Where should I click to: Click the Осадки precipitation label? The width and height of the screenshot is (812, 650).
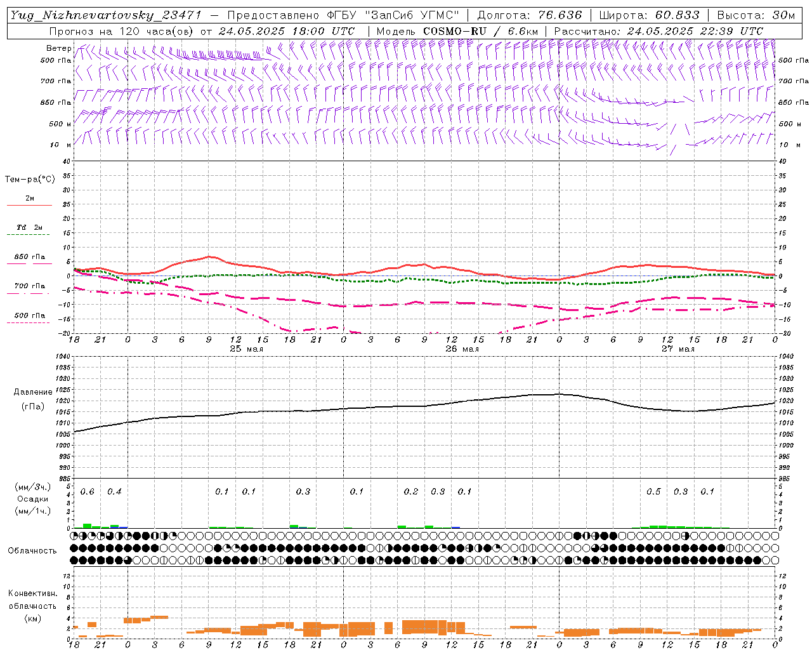[32, 499]
